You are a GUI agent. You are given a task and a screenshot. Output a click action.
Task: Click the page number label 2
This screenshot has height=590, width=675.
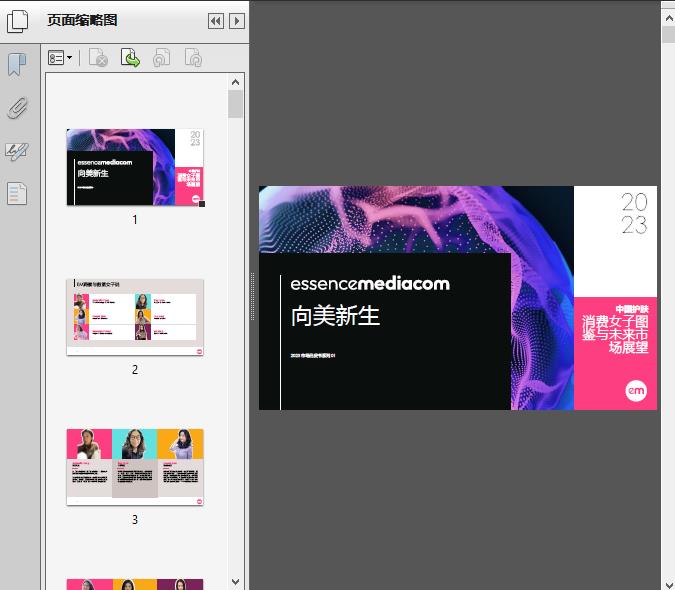(135, 370)
